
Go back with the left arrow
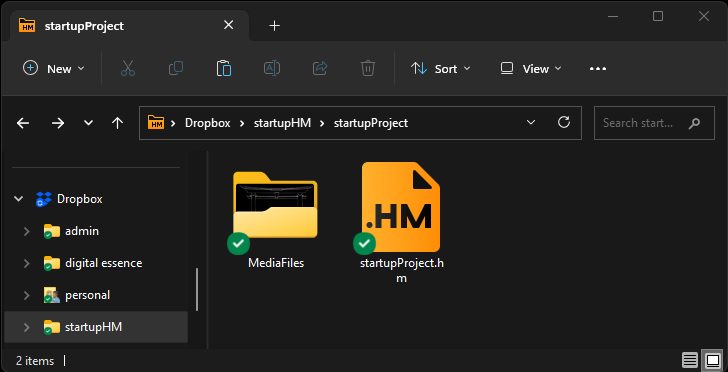[23, 123]
